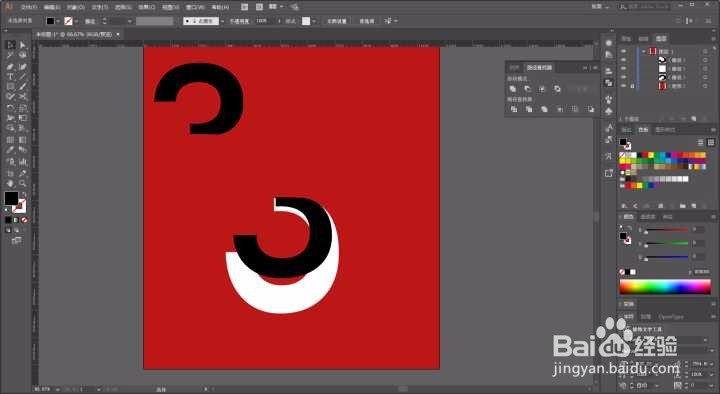The height and width of the screenshot is (394, 720).
Task: Open the Edit menu
Action: [52, 7]
